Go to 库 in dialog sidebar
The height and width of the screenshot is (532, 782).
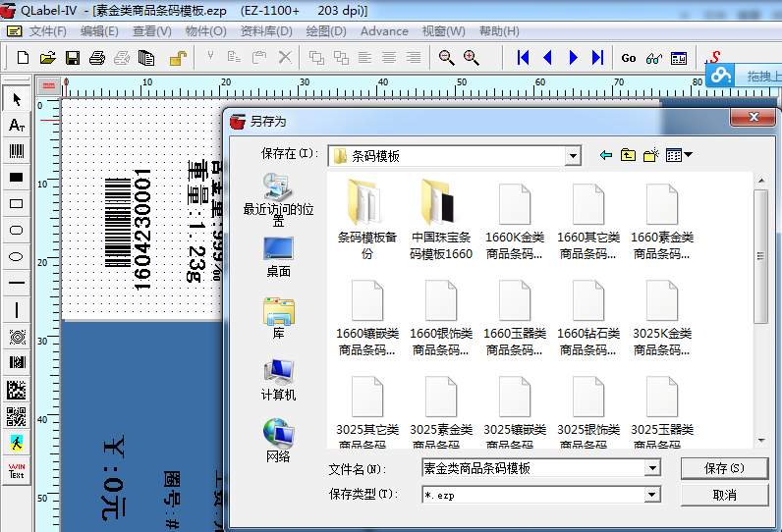(x=278, y=318)
